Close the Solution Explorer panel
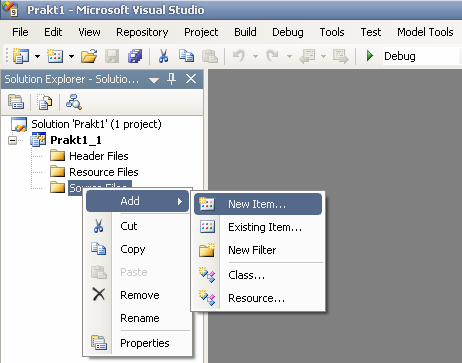The width and height of the screenshot is (462, 363). (x=191, y=79)
